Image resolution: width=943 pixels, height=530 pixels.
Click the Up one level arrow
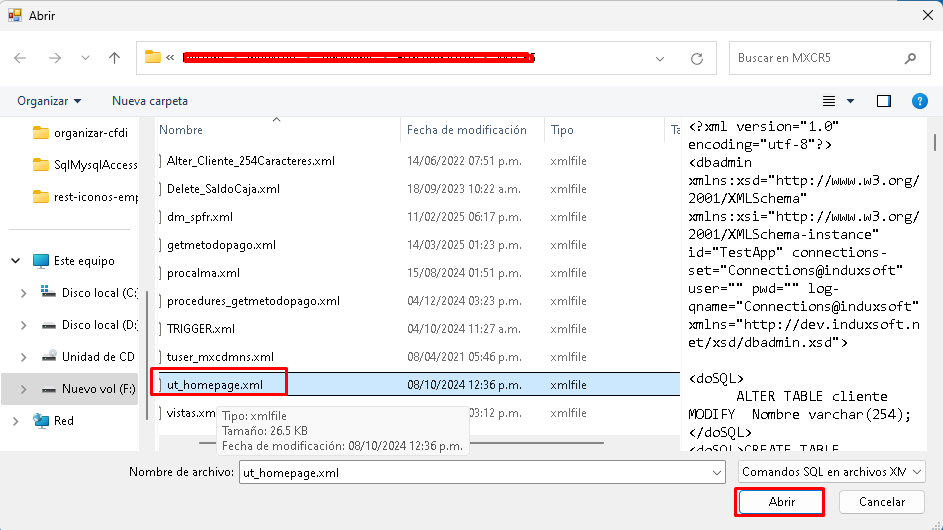tap(115, 58)
